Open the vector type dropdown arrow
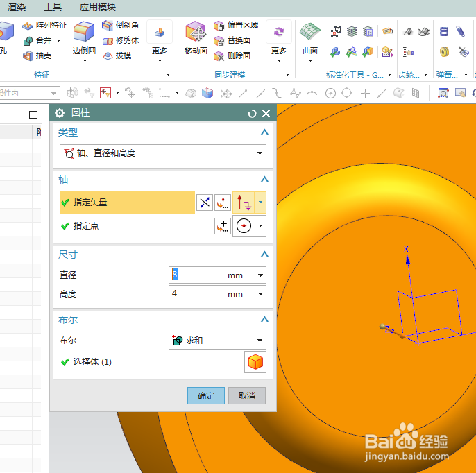The width and height of the screenshot is (476, 473). 260,203
